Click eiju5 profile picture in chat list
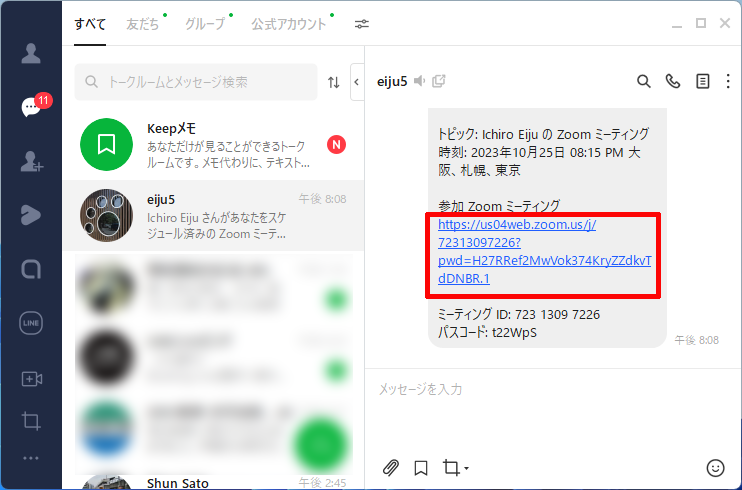 (106, 215)
